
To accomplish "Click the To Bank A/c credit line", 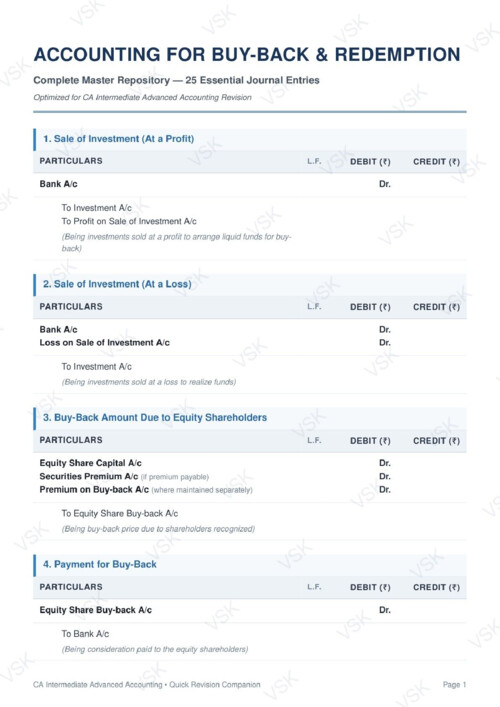I will pos(85,634).
